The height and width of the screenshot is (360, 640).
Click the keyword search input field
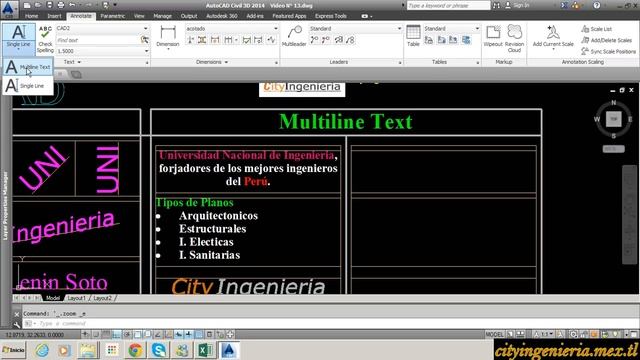[448, 5]
